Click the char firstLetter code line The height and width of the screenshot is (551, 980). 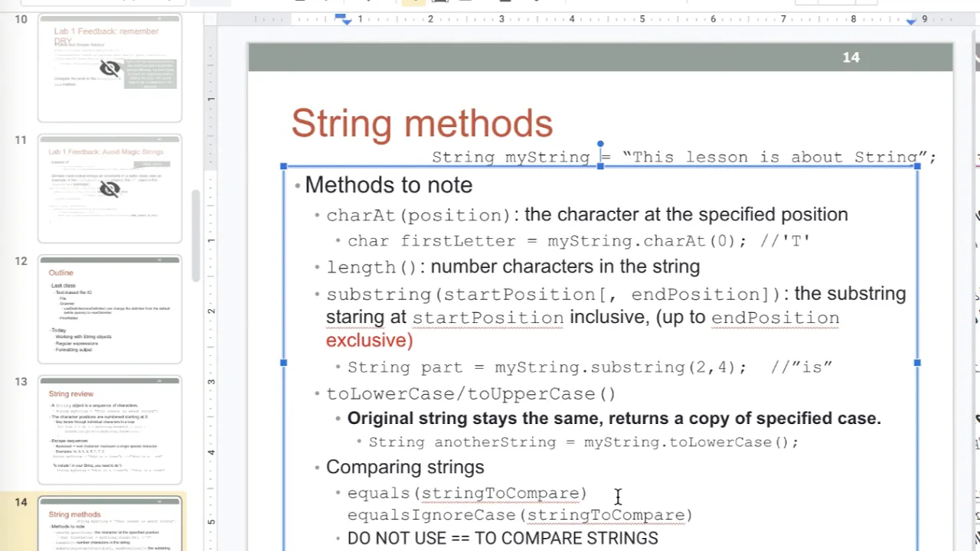579,241
